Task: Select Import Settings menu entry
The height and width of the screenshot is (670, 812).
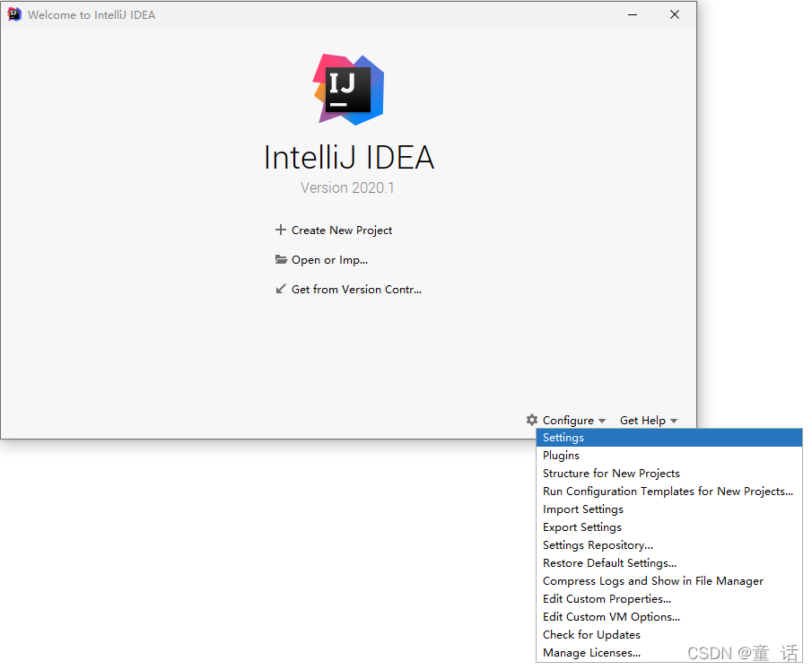Action: 669,509
